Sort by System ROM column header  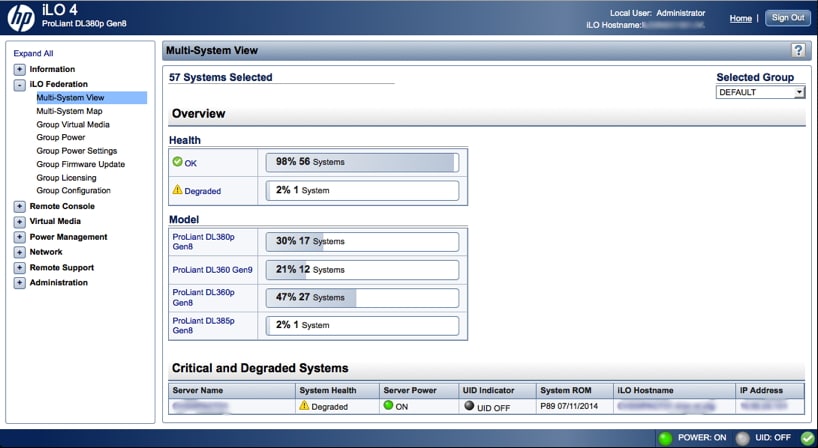575,390
